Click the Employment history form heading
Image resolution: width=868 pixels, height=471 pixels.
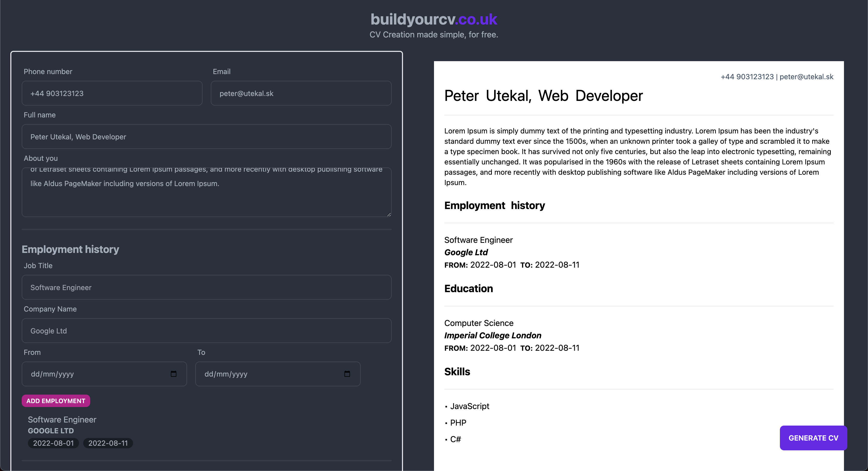click(x=71, y=249)
